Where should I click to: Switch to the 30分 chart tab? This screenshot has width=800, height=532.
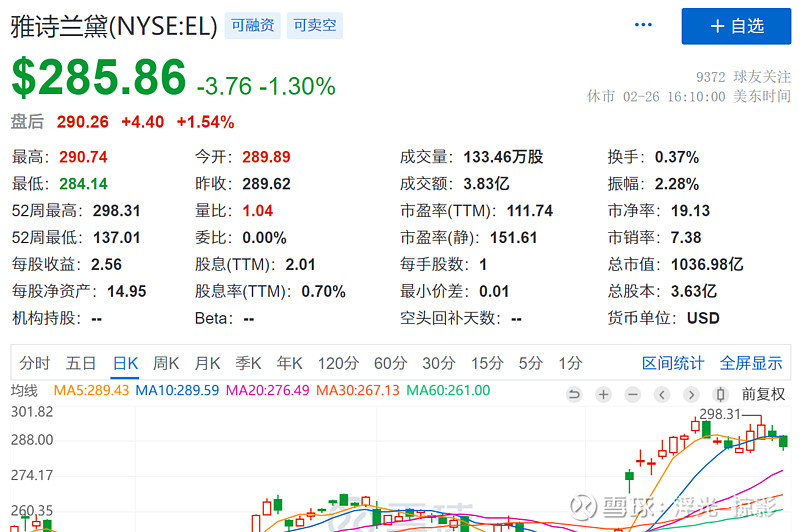coord(439,363)
